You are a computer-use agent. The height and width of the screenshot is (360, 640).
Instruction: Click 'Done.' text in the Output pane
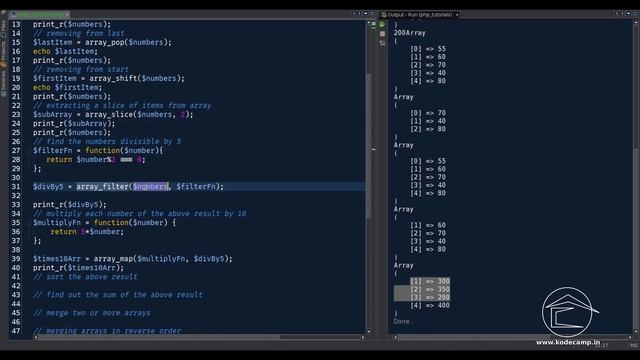(x=403, y=321)
